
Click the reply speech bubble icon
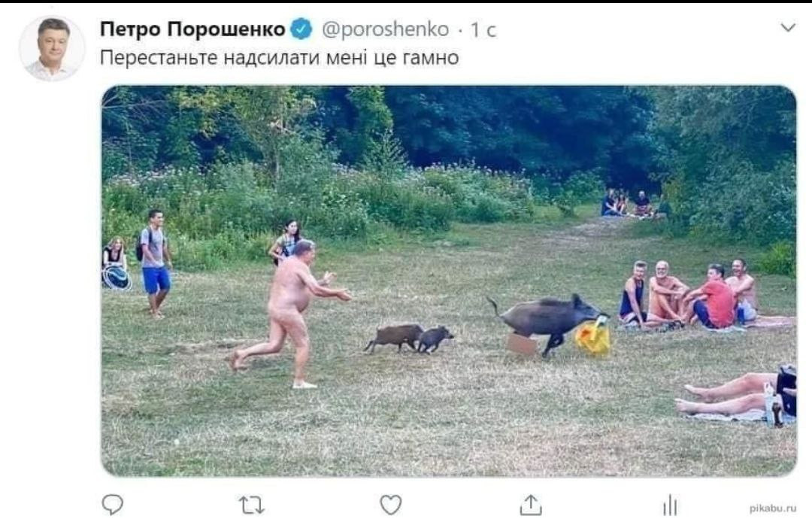coord(112,504)
